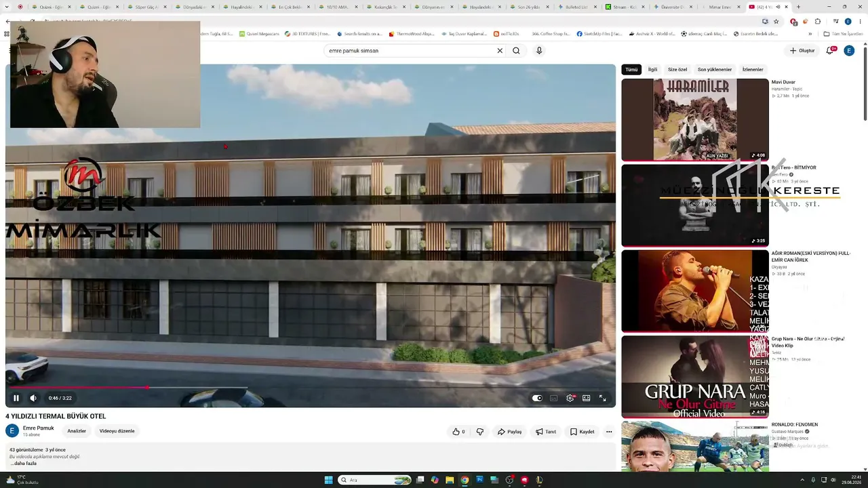Open the Emir Can İğrek concert thumbnail

tap(695, 291)
